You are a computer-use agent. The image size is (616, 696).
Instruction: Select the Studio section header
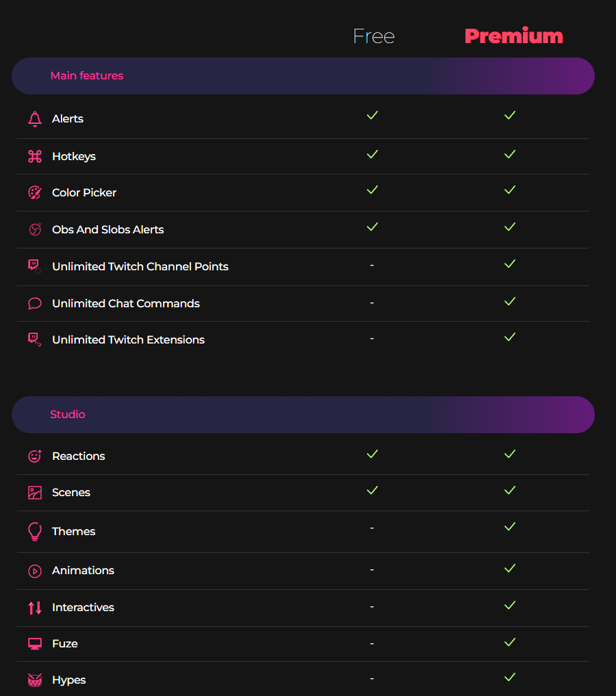pos(303,415)
